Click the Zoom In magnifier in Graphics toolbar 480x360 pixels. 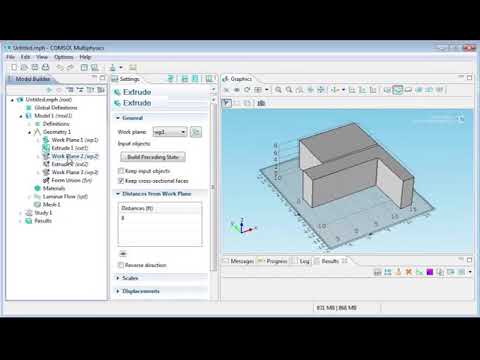(278, 90)
